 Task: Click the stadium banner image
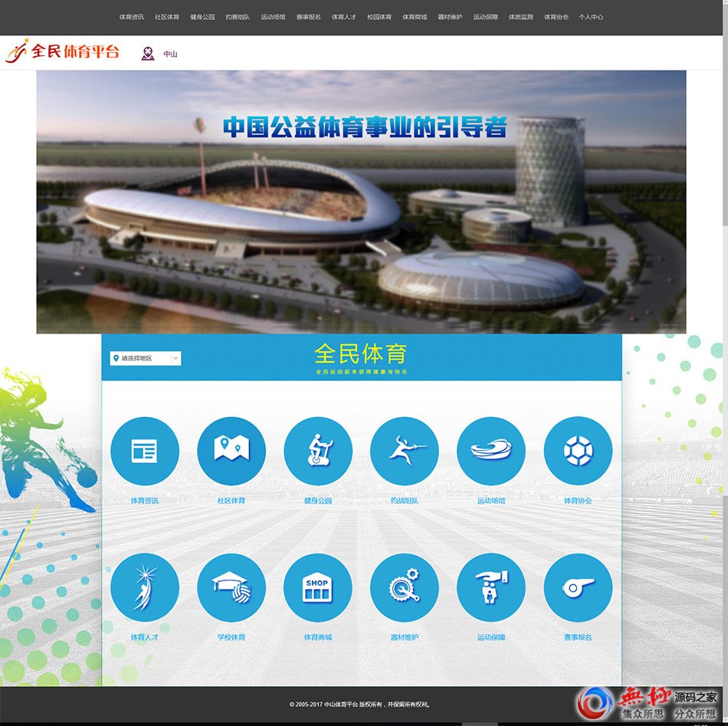pyautogui.click(x=361, y=202)
